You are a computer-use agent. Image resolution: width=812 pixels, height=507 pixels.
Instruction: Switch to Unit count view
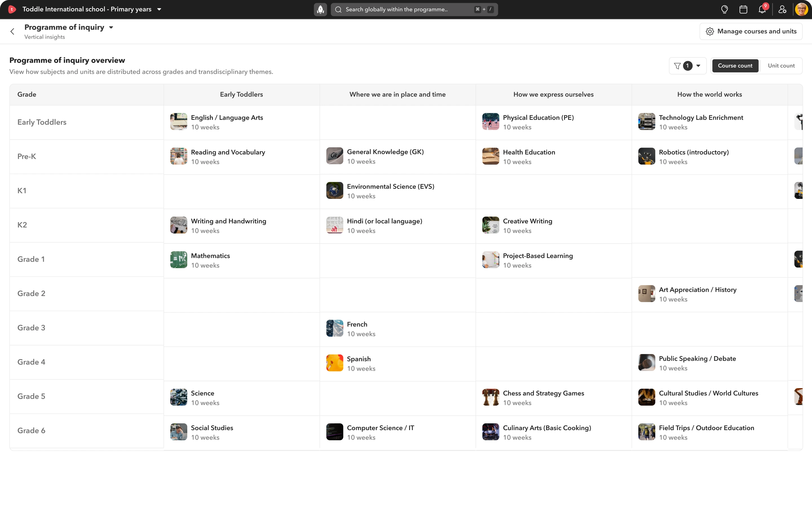click(x=781, y=66)
